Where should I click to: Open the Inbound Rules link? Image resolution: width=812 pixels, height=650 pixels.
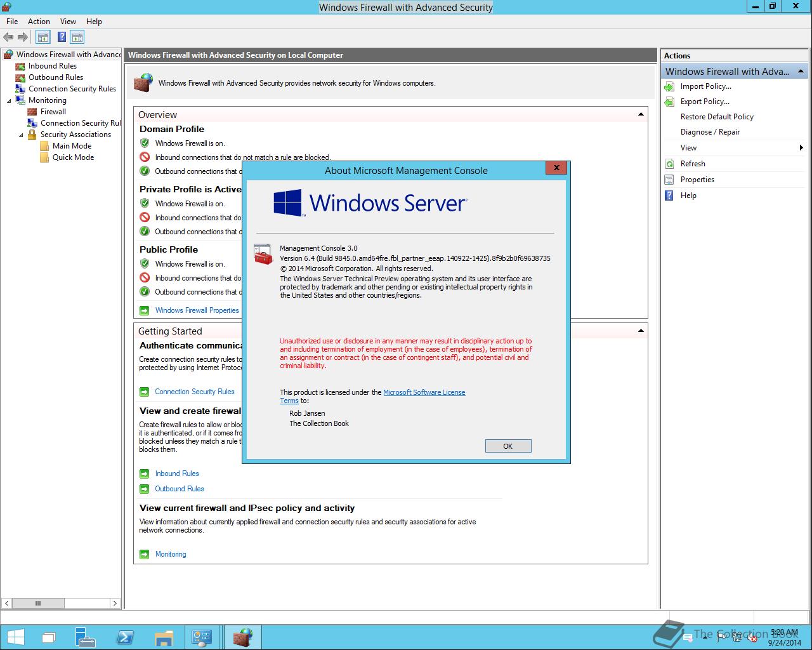(x=177, y=474)
